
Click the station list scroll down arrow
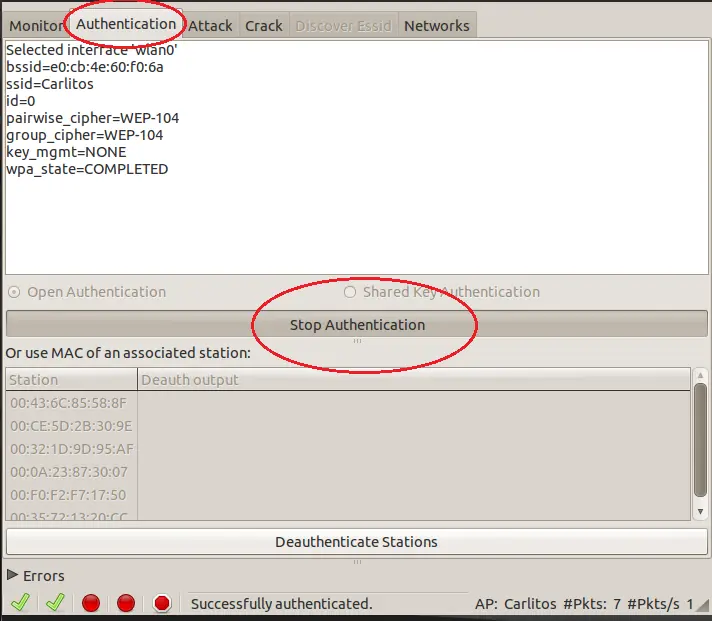coord(701,512)
